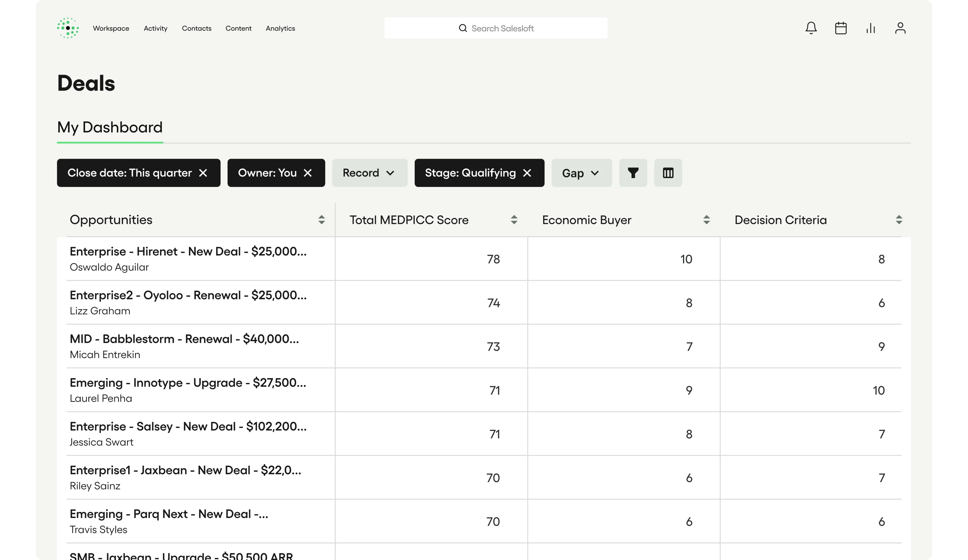Select the score 78 for Hirenet
Viewport: 968px width, 560px height.
[x=493, y=259]
